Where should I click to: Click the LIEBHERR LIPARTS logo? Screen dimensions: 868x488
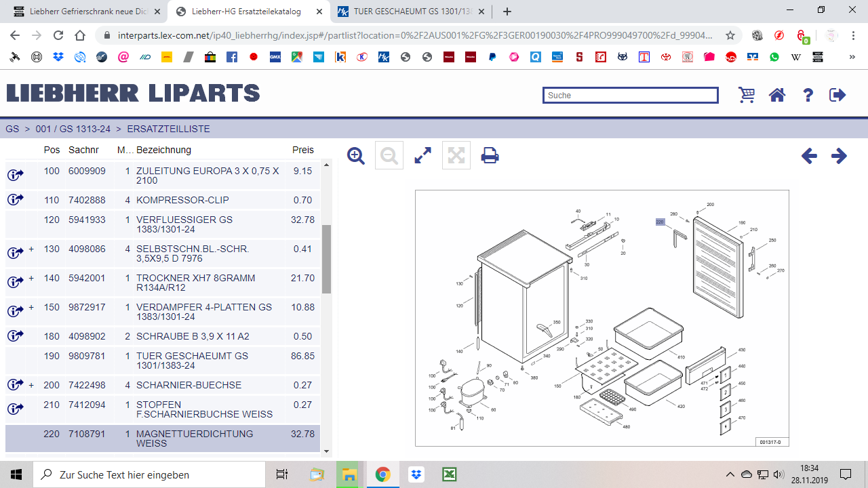(134, 93)
